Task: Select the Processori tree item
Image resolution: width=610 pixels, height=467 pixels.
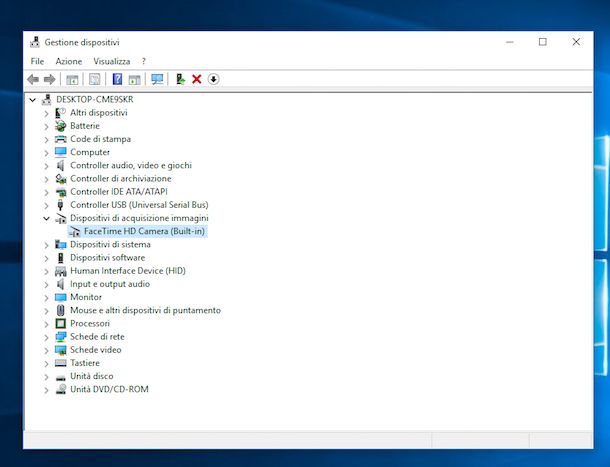Action: coord(90,324)
